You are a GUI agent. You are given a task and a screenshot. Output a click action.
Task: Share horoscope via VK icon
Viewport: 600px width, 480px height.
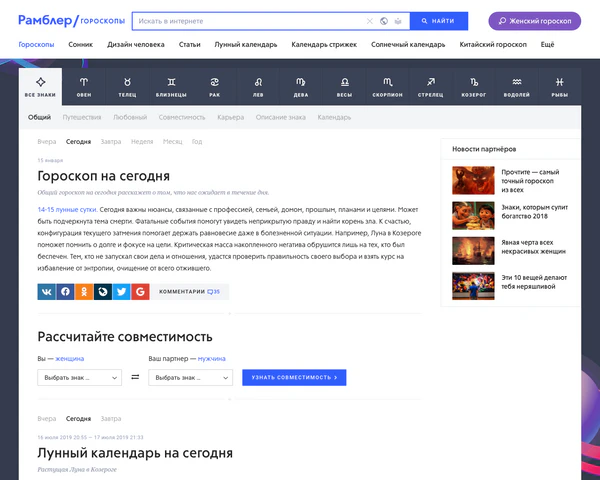coord(47,292)
